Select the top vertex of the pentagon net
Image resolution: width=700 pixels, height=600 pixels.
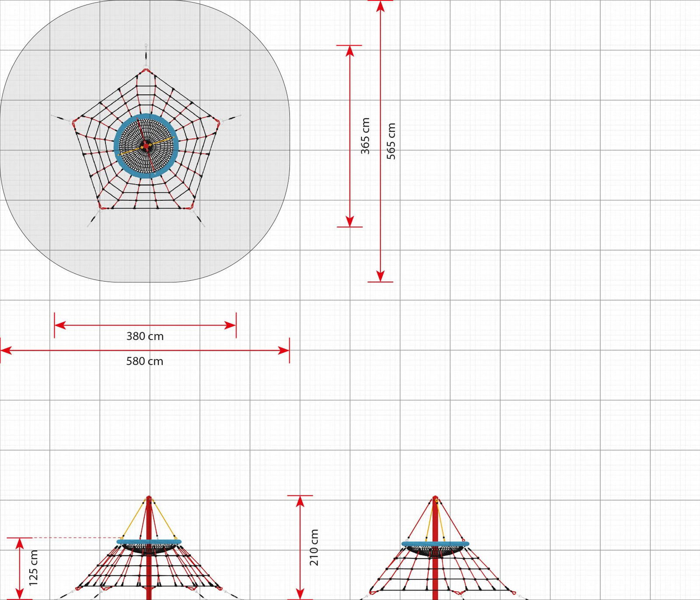click(x=146, y=70)
